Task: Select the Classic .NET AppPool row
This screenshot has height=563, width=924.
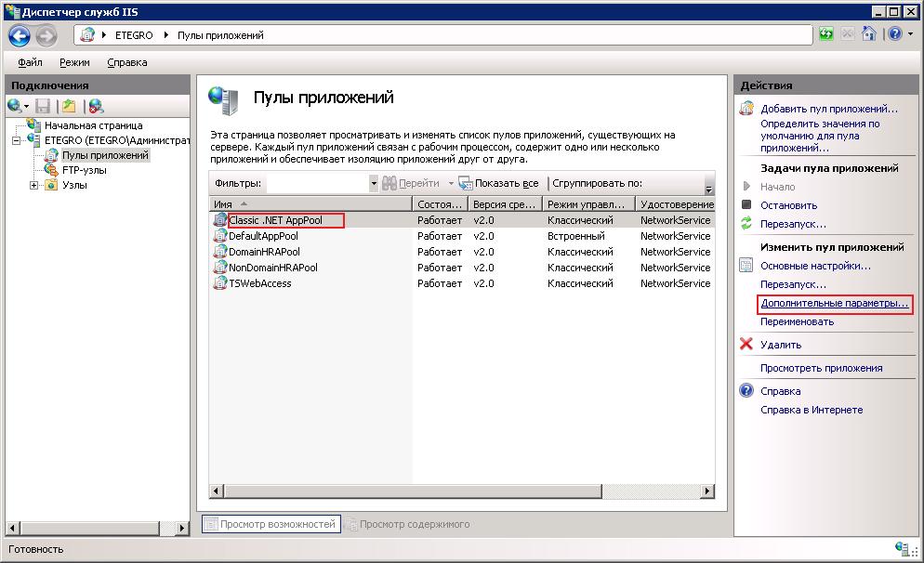Action: [x=462, y=220]
